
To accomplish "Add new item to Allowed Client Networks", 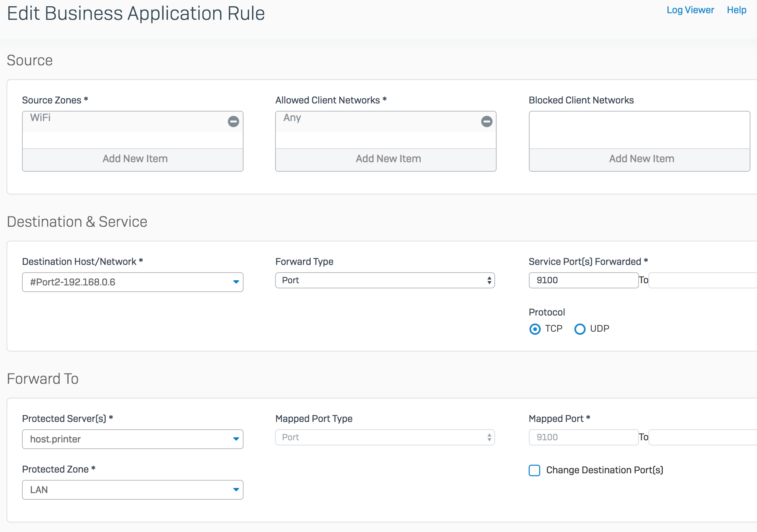I will point(386,159).
